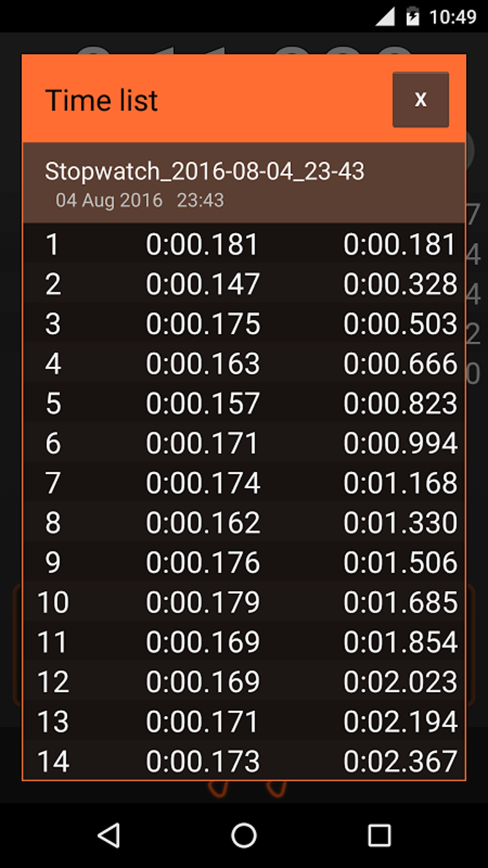The image size is (488, 868).
Task: Tap the cellular signal status icon
Action: (x=385, y=17)
